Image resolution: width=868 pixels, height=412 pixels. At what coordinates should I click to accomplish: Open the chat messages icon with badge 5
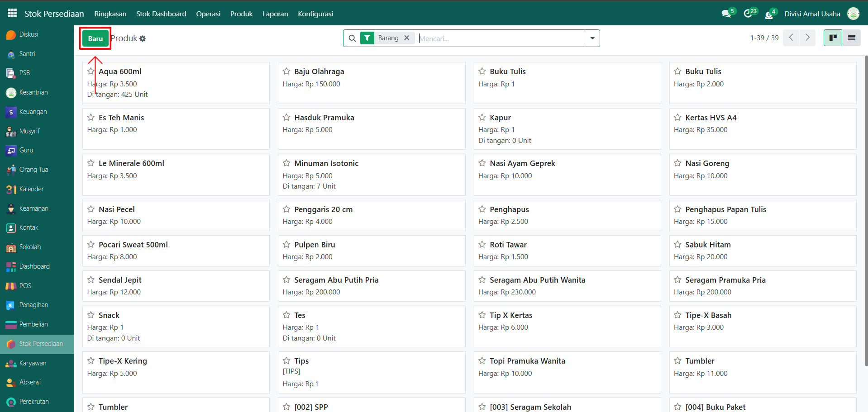point(726,14)
